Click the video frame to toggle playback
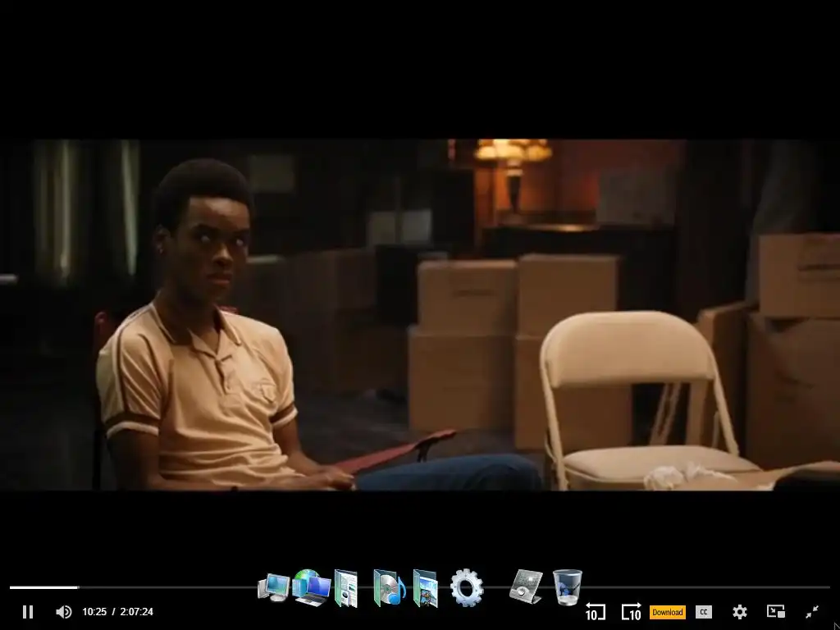Screen dimensions: 840x630 click(x=420, y=315)
